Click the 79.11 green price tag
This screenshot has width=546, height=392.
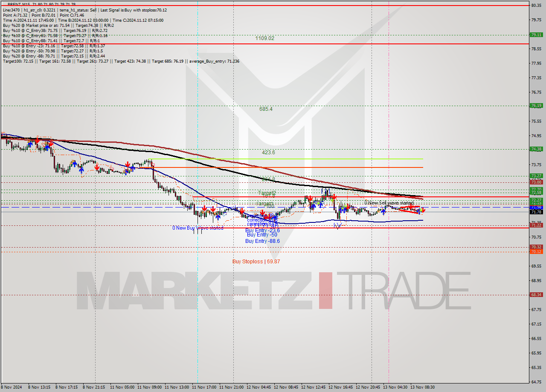536,35
